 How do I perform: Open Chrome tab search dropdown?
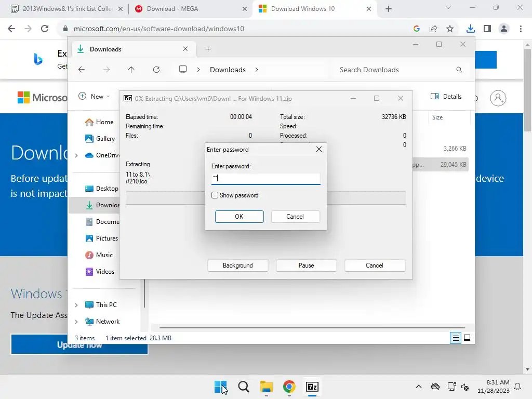tap(448, 7)
